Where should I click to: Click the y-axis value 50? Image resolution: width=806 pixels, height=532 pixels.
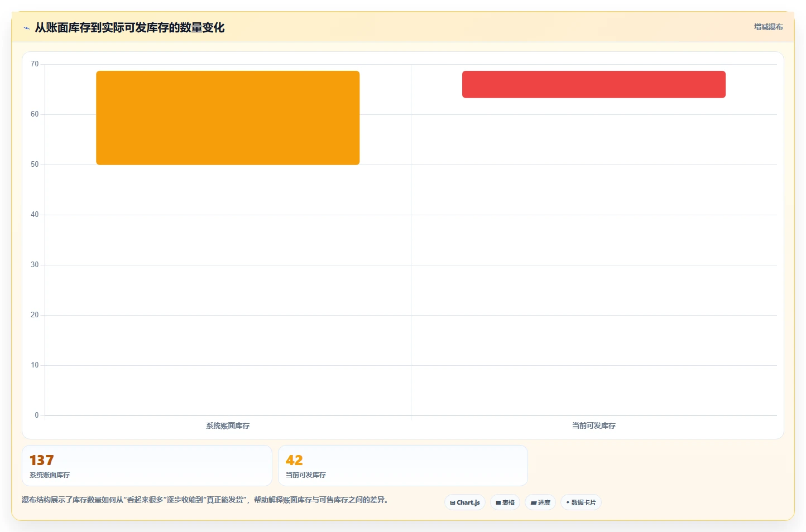pyautogui.click(x=35, y=165)
